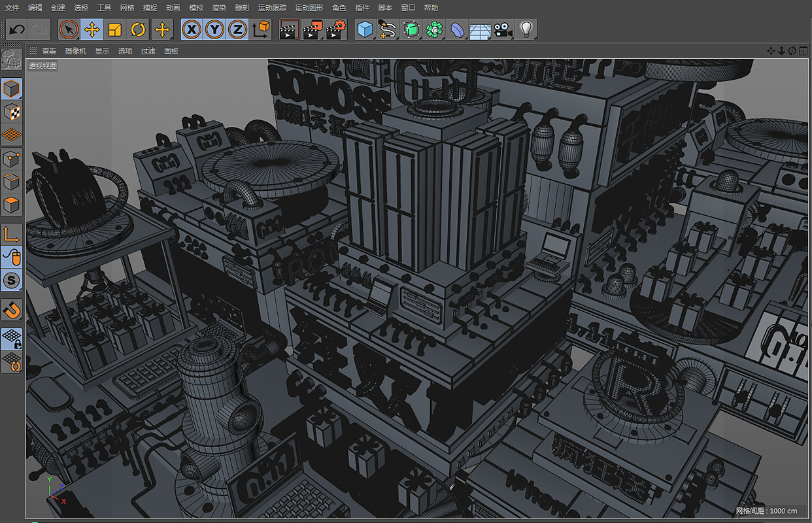Toggle Z axis lock
Screen dimensions: 812x523
pyautogui.click(x=237, y=29)
